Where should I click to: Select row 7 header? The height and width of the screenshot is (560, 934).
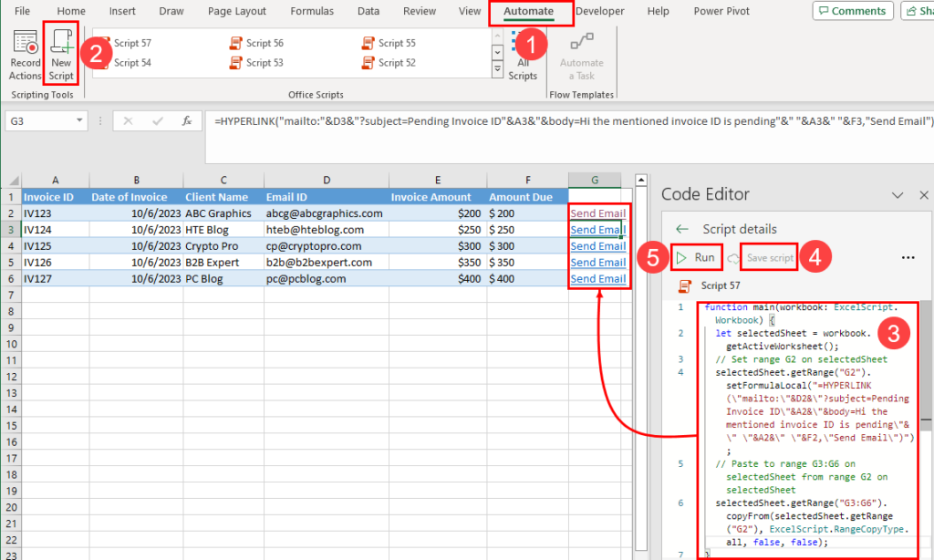pos(11,295)
